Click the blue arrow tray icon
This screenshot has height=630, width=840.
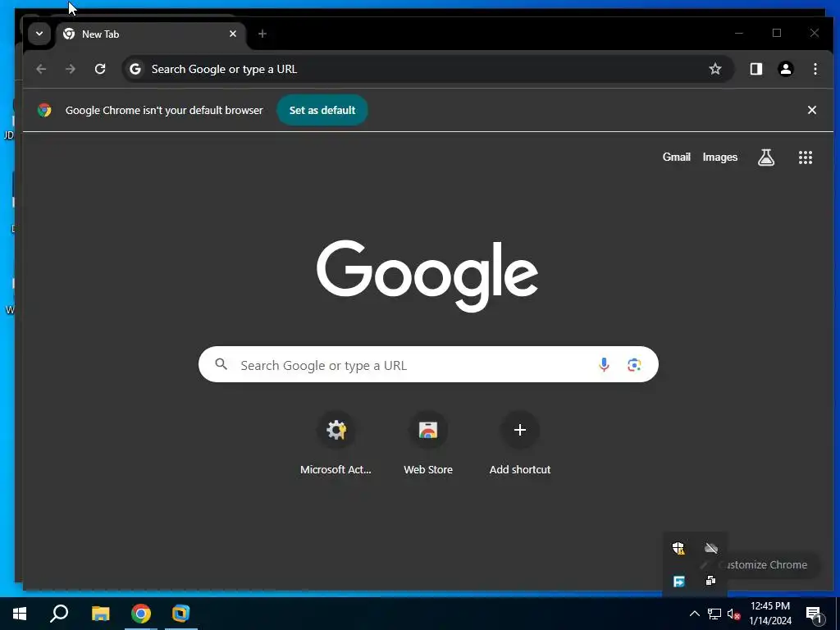(678, 582)
